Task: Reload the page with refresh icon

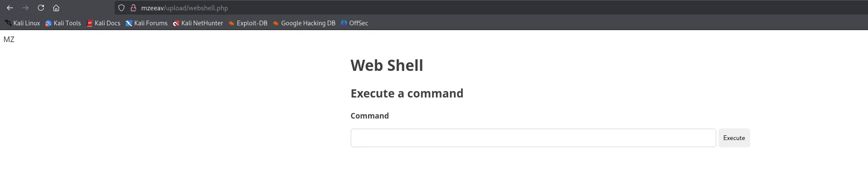Action: [x=41, y=8]
